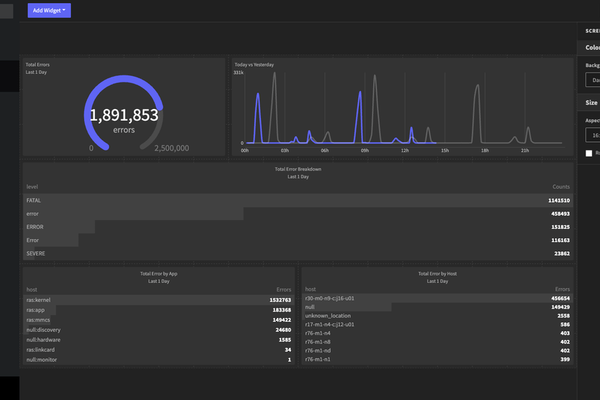Click the error count 24680
This screenshot has width=600, height=400.
coord(283,330)
